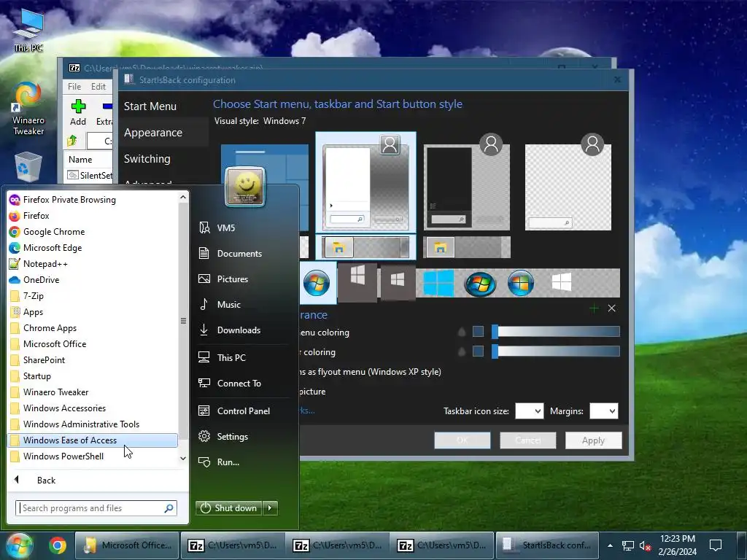Add a custom start button with plus icon
This screenshot has height=560, width=747.
click(594, 308)
